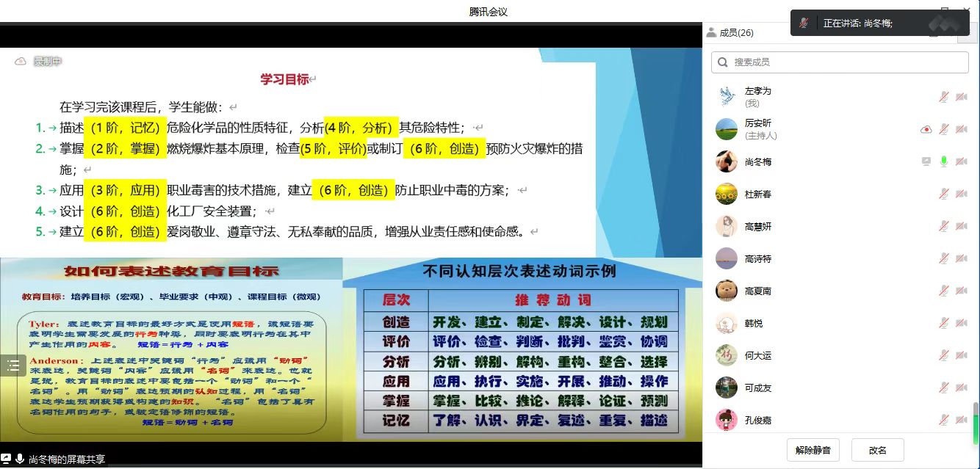Click the 解除静音 button
Image resolution: width=980 pixels, height=469 pixels.
(x=813, y=450)
